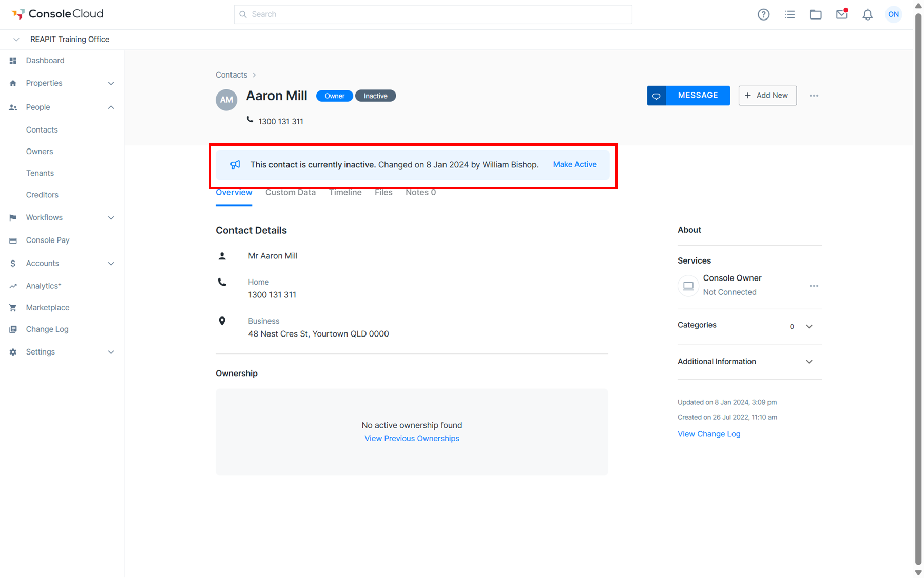This screenshot has width=924, height=578.
Task: Click the ConsoleCloud logo
Action: [x=57, y=14]
